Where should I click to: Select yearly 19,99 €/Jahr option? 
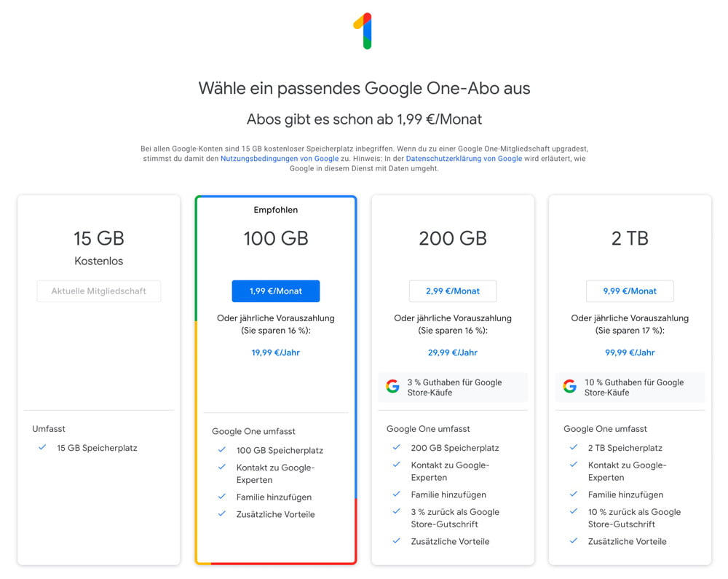(x=276, y=352)
